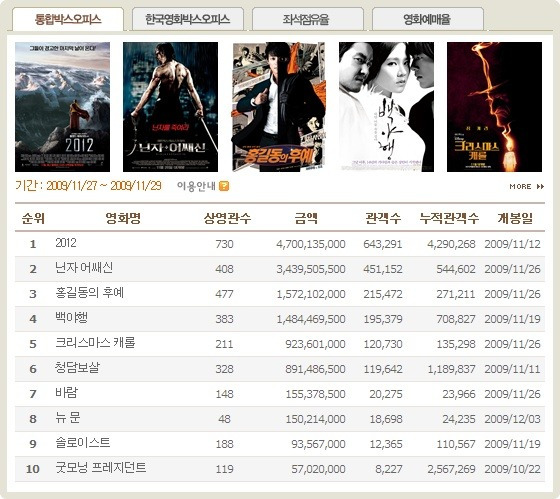The height and width of the screenshot is (499, 560).
Task: Click cumulative audience 4,290,268
Action: [451, 244]
